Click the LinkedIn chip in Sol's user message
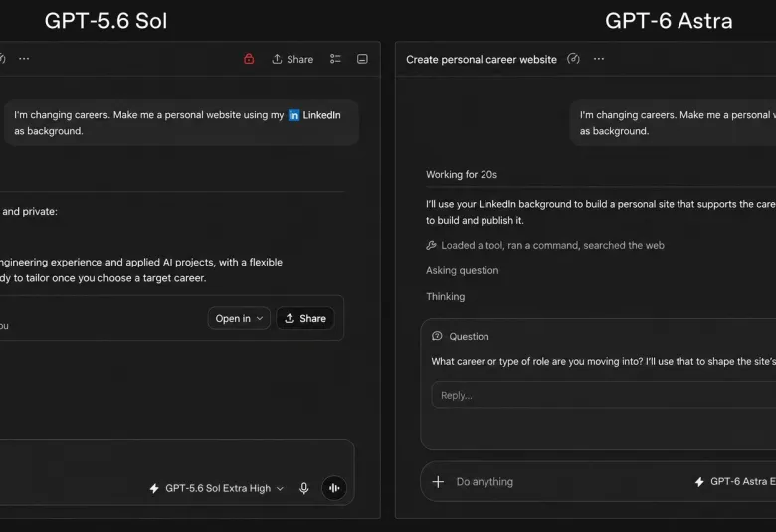This screenshot has width=776, height=532. point(314,115)
